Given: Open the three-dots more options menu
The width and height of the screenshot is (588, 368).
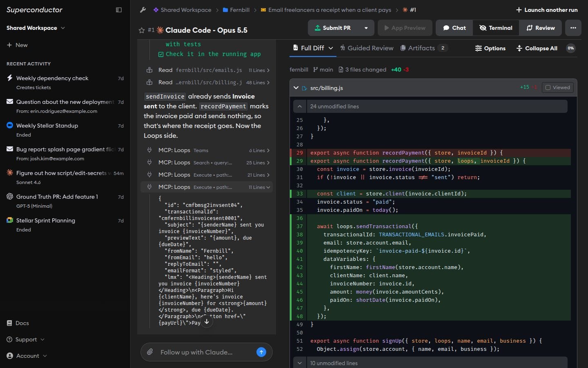Looking at the screenshot, I should tap(573, 28).
